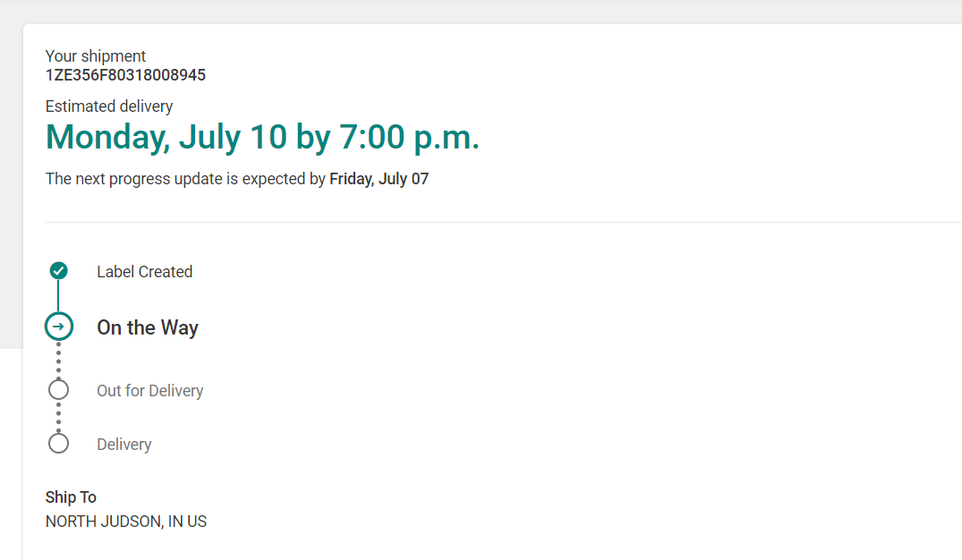Click the Delivery step label text
The width and height of the screenshot is (962, 560).
(x=123, y=445)
